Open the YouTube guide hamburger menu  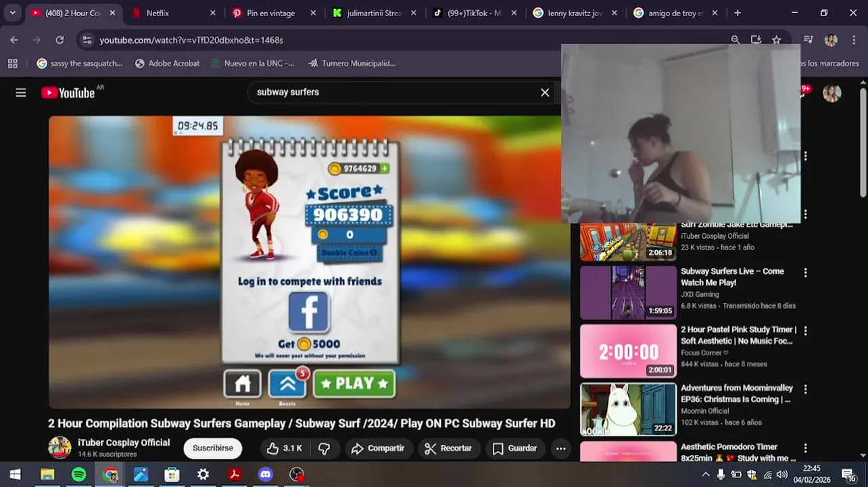point(21,93)
